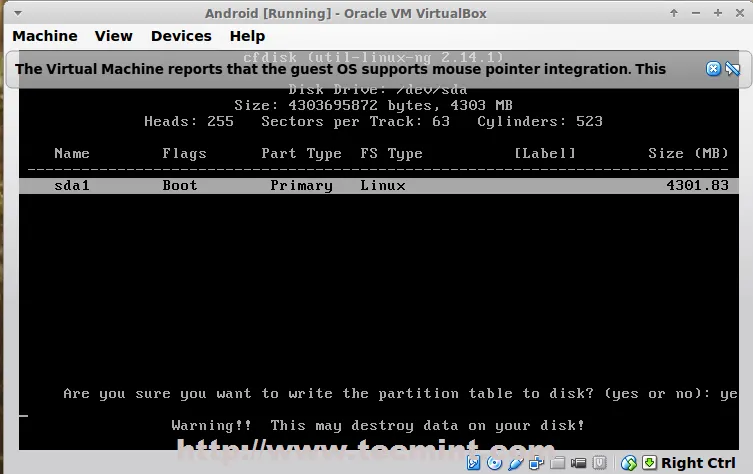
Task: Click the roll-up arrow in title bar
Action: click(674, 13)
